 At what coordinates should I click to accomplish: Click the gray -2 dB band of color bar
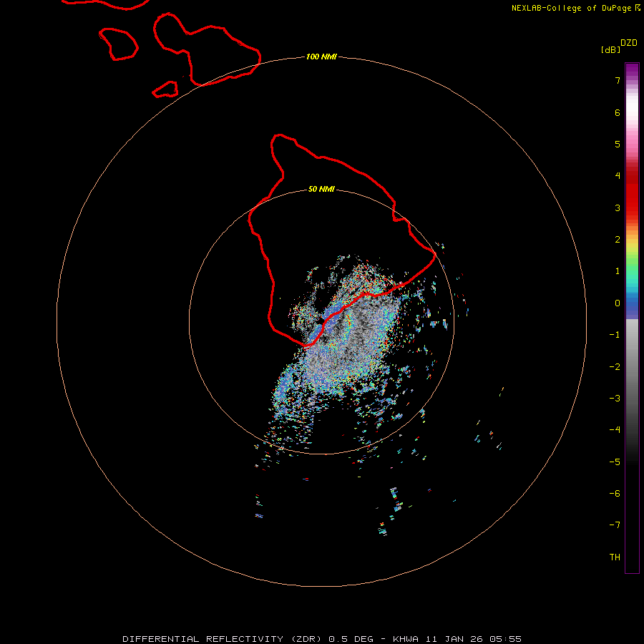pos(632,367)
